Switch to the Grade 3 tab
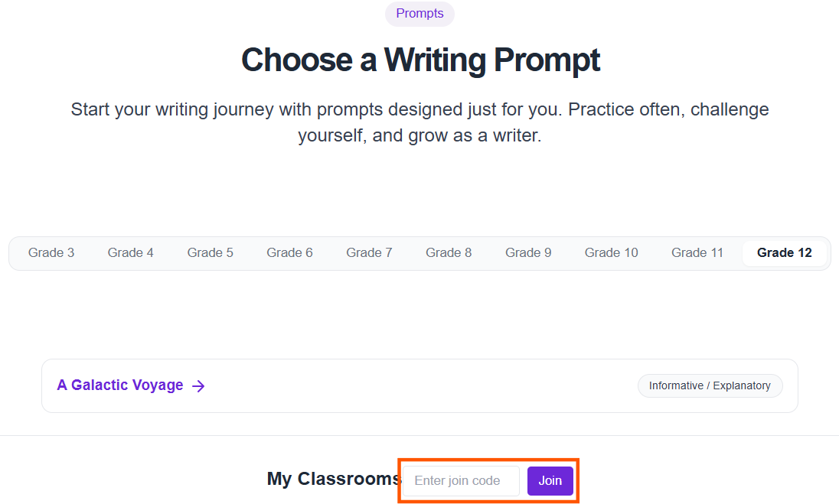Image resolution: width=839 pixels, height=504 pixels. 51,252
